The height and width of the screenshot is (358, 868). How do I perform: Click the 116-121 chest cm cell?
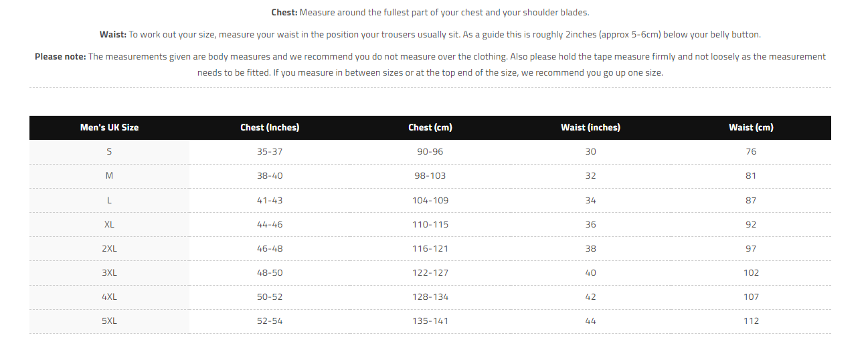(x=430, y=248)
